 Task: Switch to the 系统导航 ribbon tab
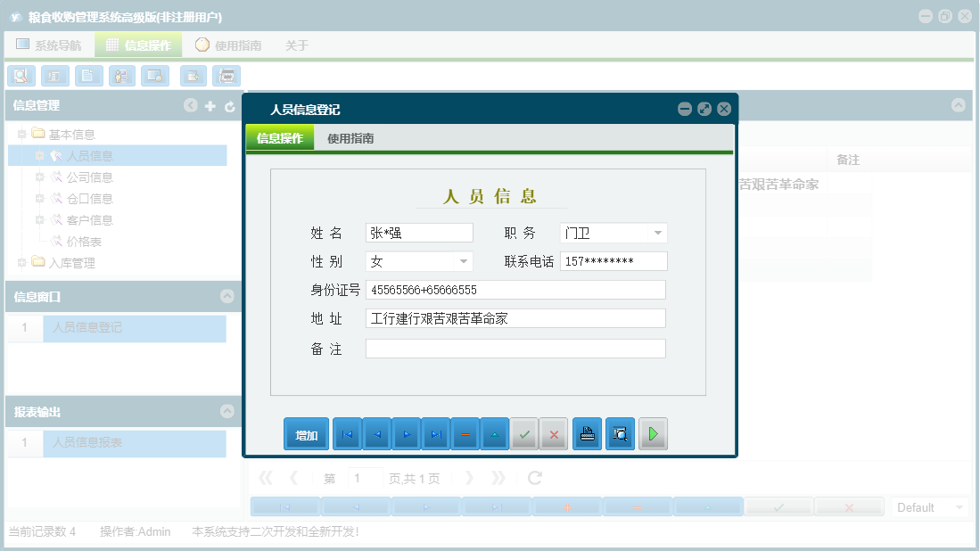coord(51,43)
